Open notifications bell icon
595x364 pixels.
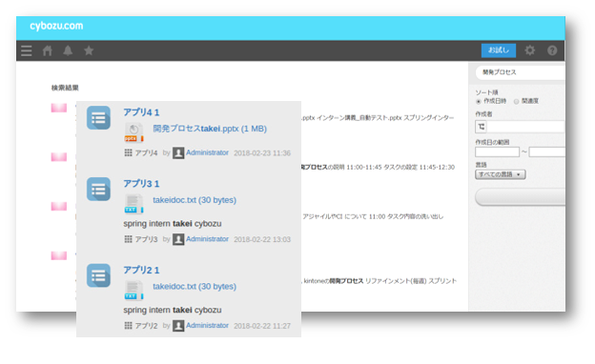(x=68, y=51)
